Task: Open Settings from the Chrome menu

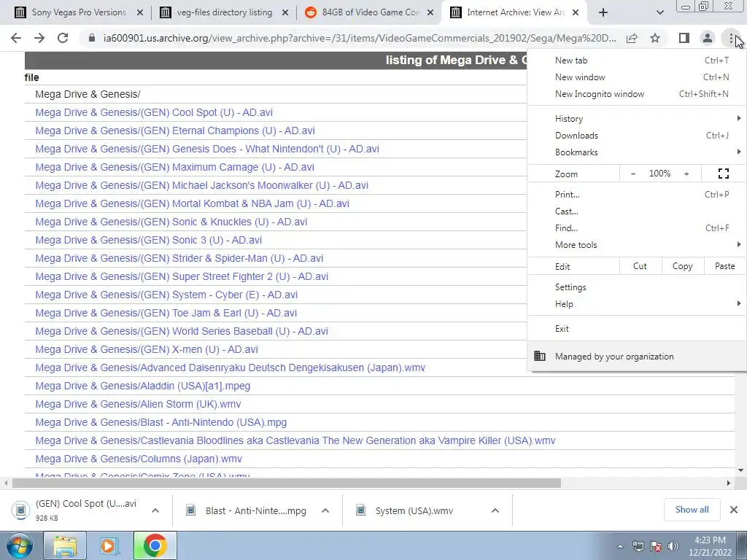Action: point(636,287)
